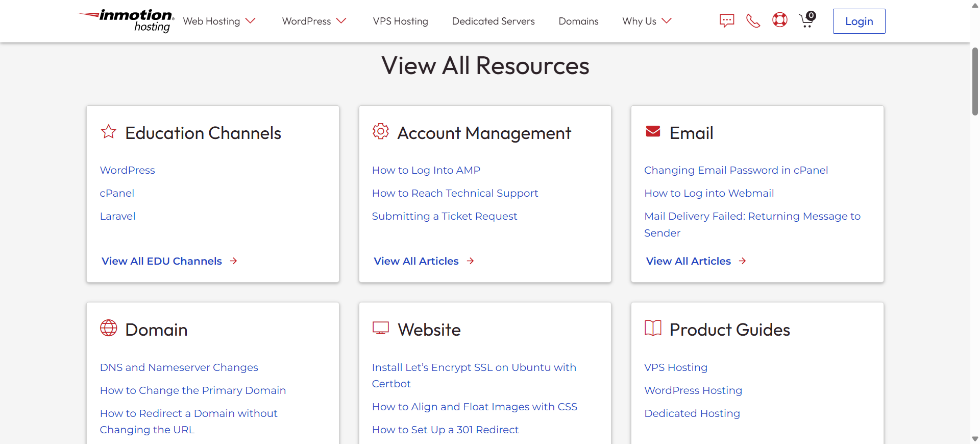Click the arrow beside Account Management's View All Articles
Image resolution: width=980 pixels, height=444 pixels.
coord(471,261)
